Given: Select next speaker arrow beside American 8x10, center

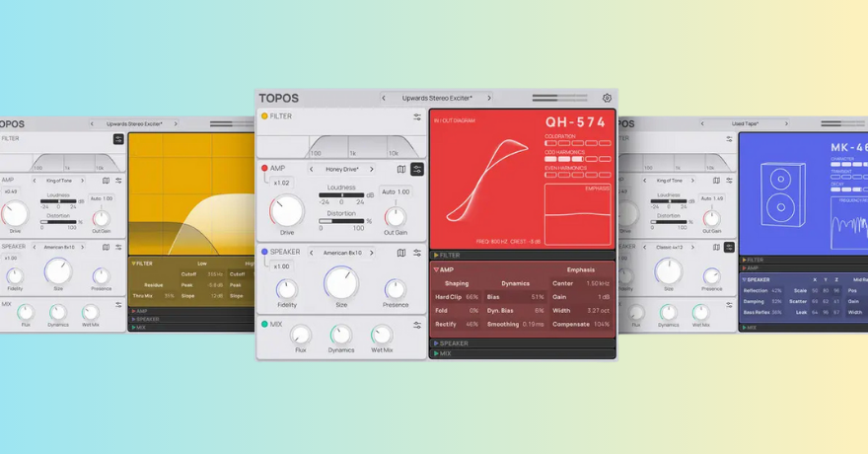Looking at the screenshot, I should click(372, 253).
